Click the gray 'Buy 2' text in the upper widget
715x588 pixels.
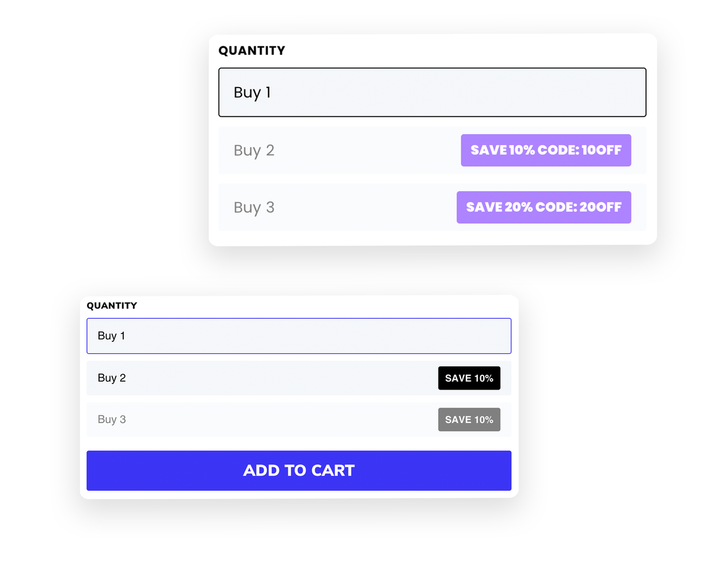254,150
